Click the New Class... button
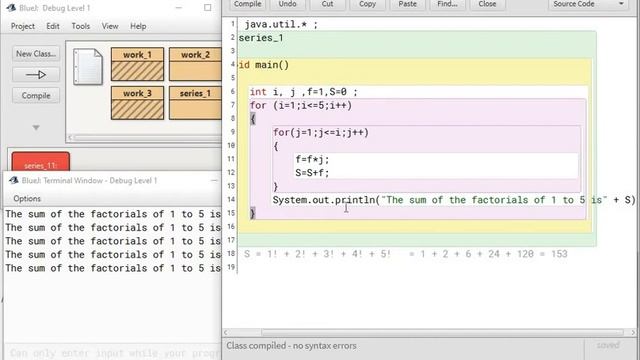The height and width of the screenshot is (360, 640). 36,54
